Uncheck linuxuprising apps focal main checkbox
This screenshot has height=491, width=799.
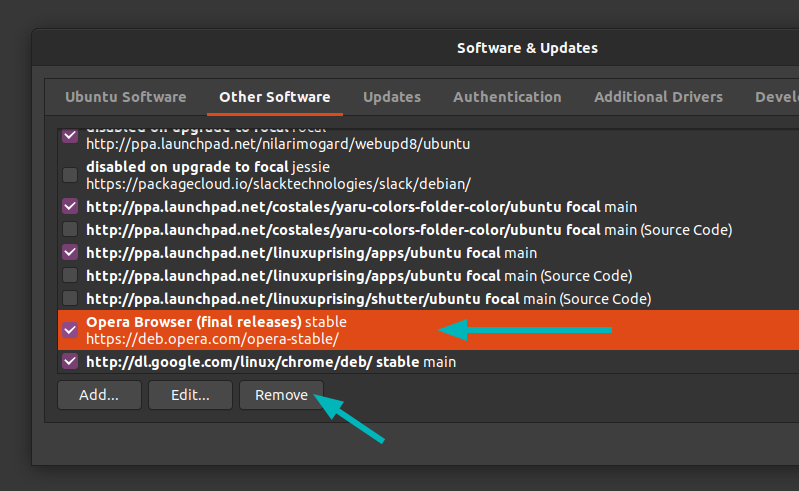[70, 252]
